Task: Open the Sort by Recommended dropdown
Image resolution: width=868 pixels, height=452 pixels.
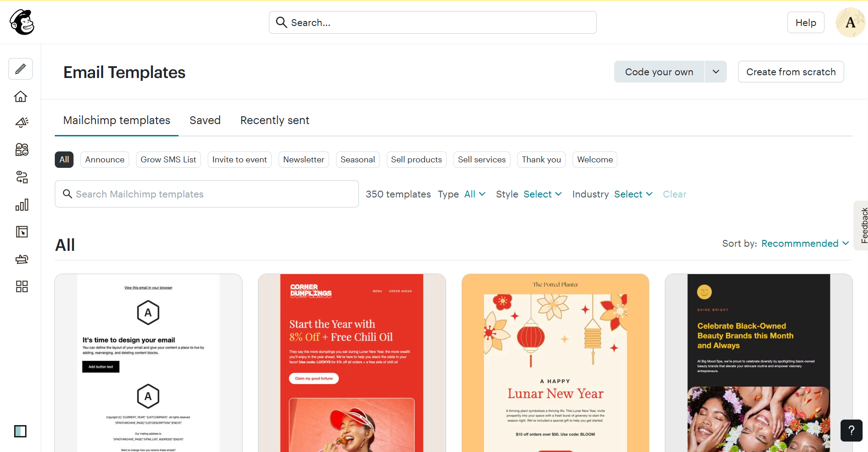Action: coord(805,244)
